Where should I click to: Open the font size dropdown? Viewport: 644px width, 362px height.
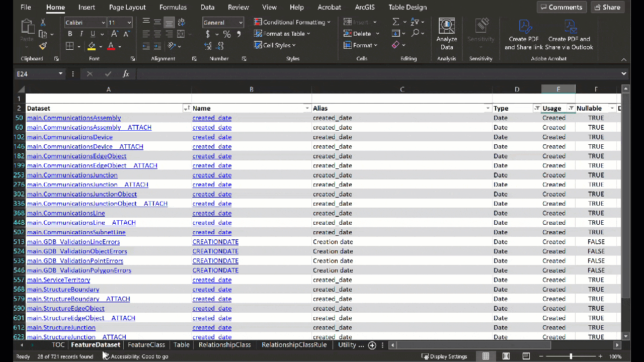[x=129, y=23]
